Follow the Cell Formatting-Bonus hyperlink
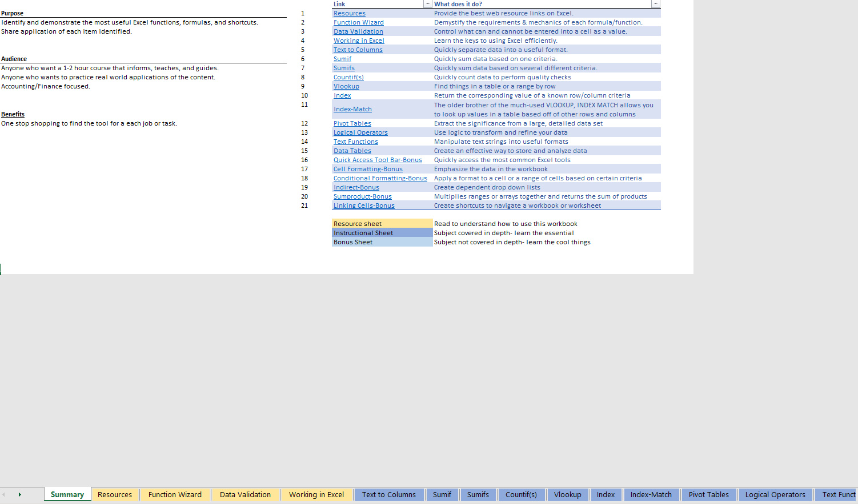This screenshot has height=504, width=858. tap(368, 169)
